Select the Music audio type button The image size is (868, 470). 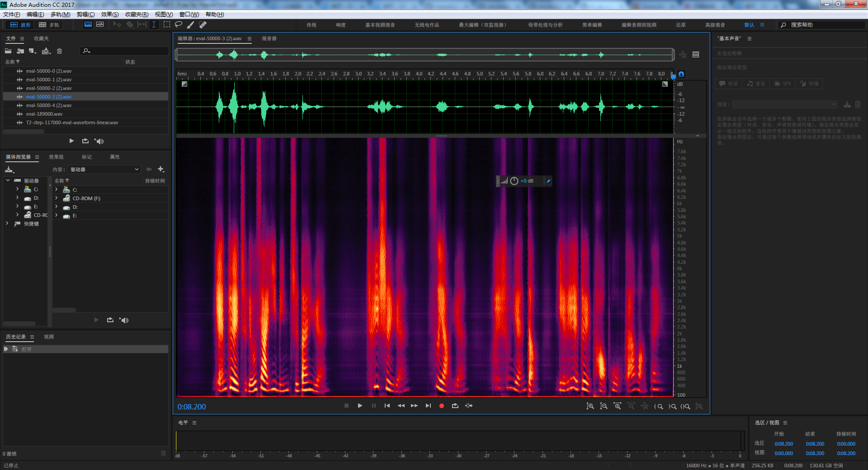[x=756, y=84]
